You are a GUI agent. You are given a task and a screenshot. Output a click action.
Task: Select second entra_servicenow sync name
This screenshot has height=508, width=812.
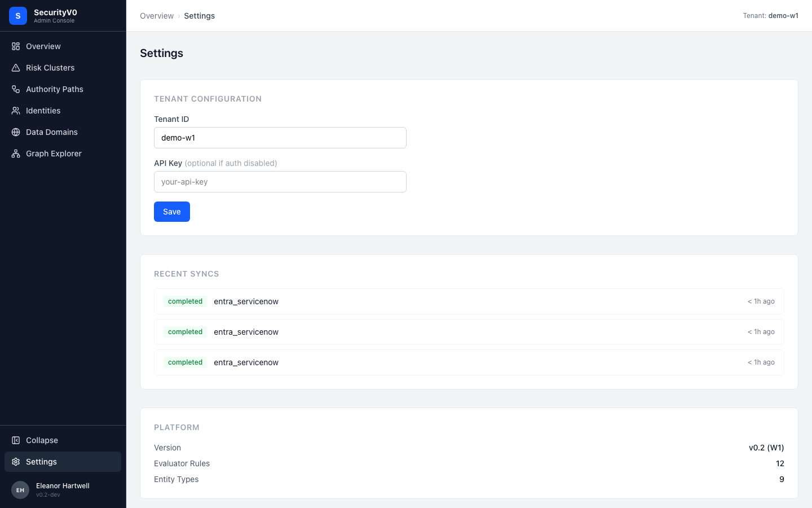coord(246,332)
